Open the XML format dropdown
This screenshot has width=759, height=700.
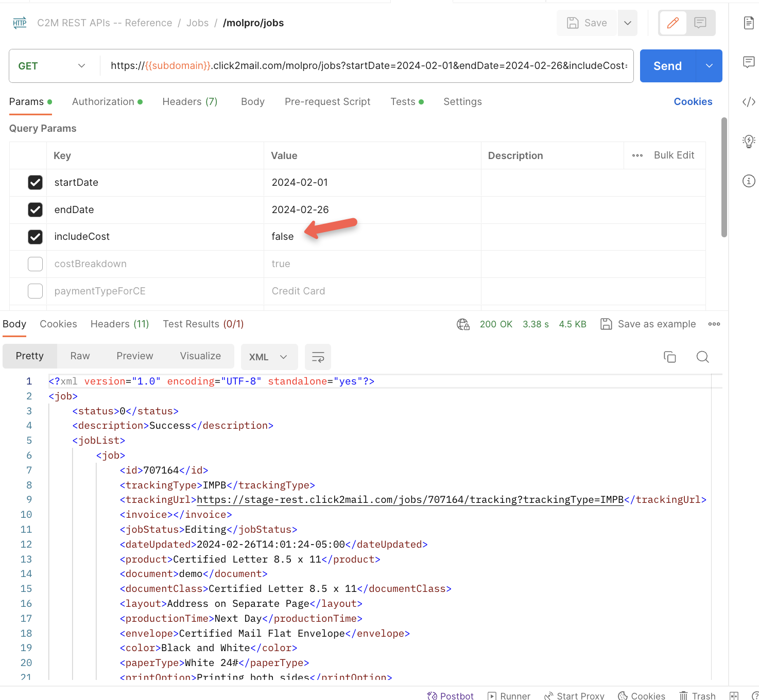tap(269, 357)
